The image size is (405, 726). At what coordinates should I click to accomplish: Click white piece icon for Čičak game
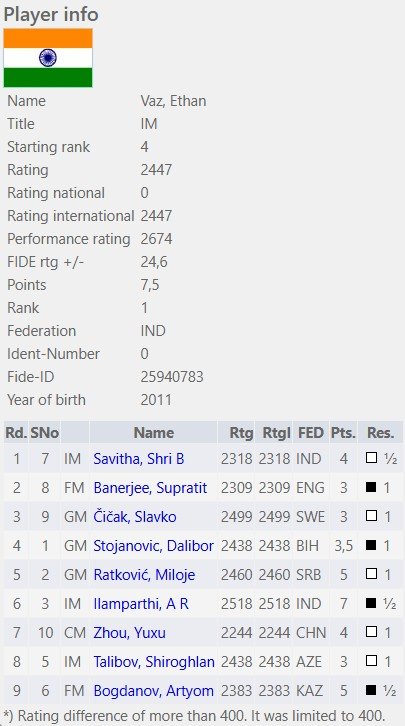(371, 516)
